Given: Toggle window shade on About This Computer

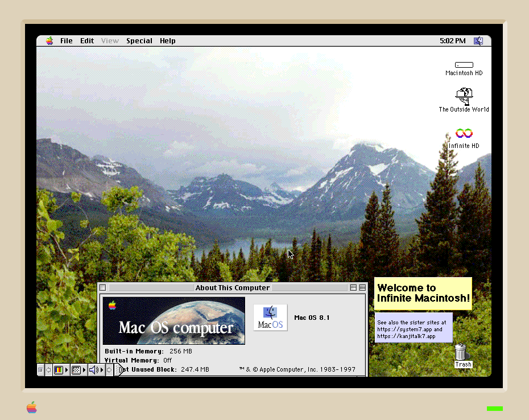Looking at the screenshot, I should [x=362, y=288].
